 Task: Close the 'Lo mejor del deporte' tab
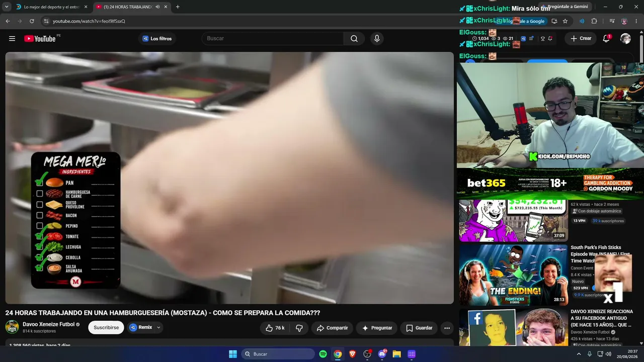[x=86, y=7]
